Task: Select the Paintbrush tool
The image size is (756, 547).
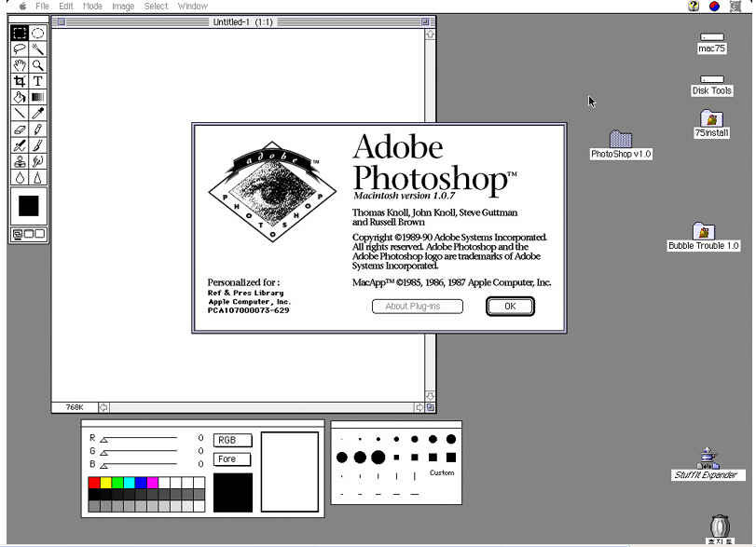Action: [x=37, y=145]
